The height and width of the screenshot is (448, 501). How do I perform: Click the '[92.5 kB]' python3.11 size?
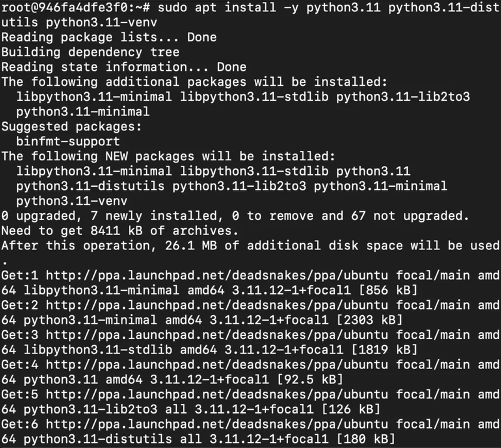pos(310,379)
